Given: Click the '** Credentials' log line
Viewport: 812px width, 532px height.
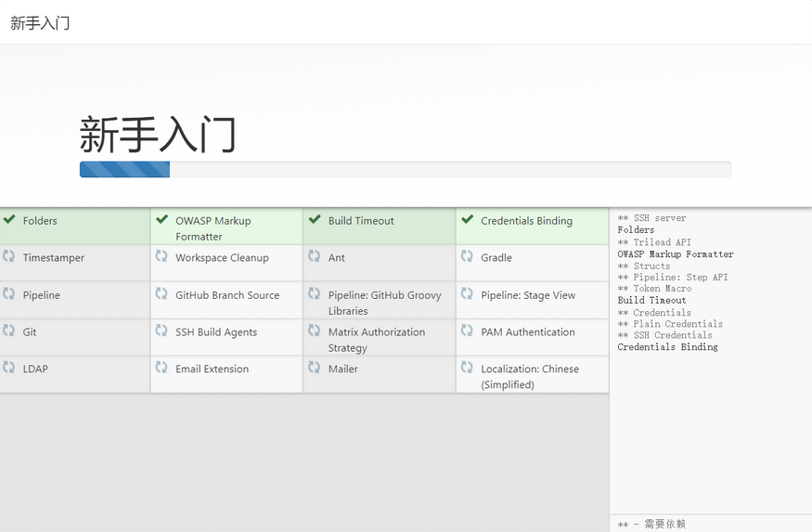Looking at the screenshot, I should pos(654,312).
